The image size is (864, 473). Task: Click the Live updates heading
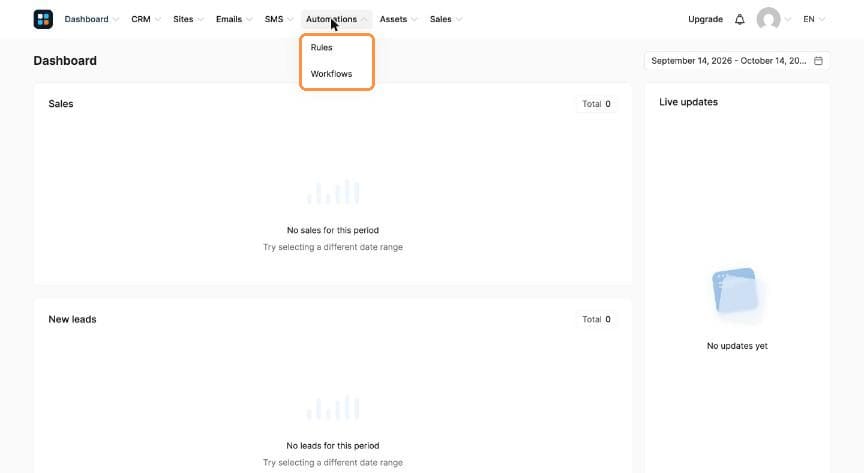point(688,102)
